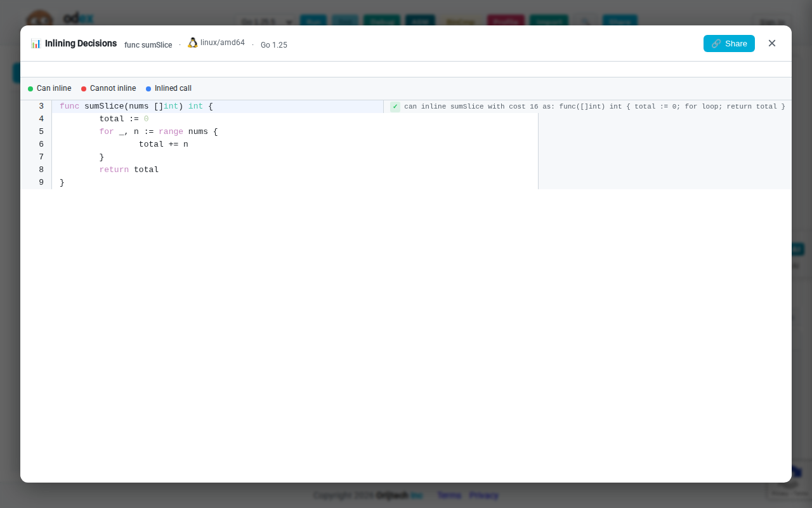Toggle the Cannot inline legend filter
Screen dimensions: 812x508
[108, 88]
